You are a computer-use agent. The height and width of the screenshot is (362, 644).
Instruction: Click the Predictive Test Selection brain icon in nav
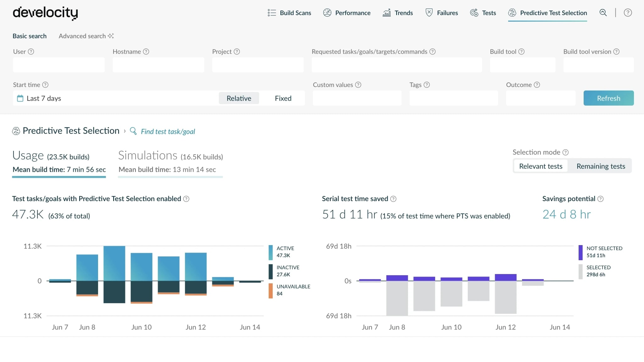[512, 13]
